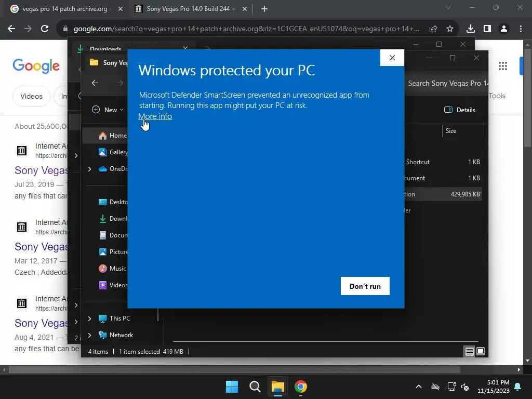The height and width of the screenshot is (399, 532).
Task: Reload the Chrome page
Action: pos(45,29)
